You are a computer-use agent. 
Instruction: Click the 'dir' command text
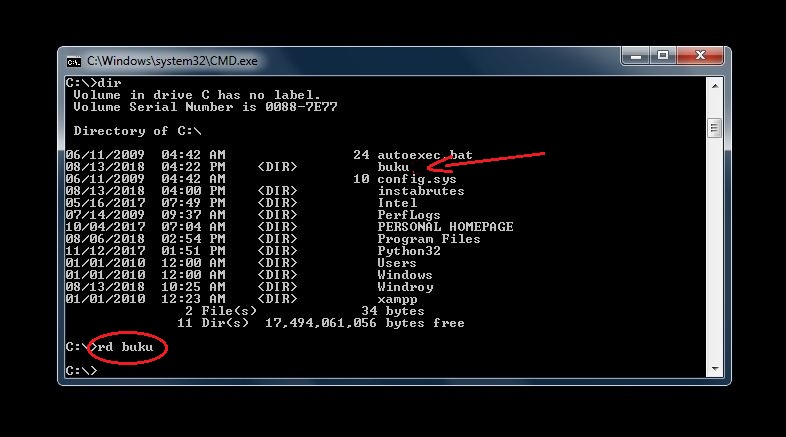pos(109,83)
